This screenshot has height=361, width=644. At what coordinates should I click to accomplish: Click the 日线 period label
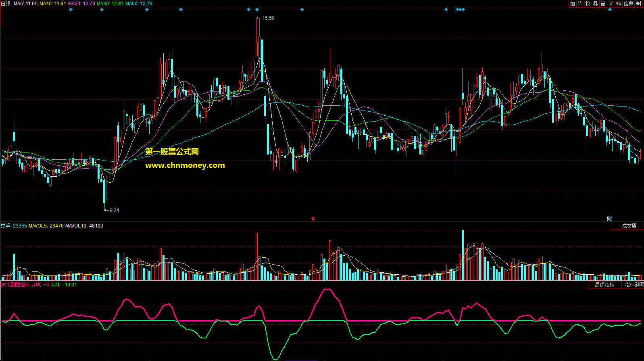tap(6, 4)
